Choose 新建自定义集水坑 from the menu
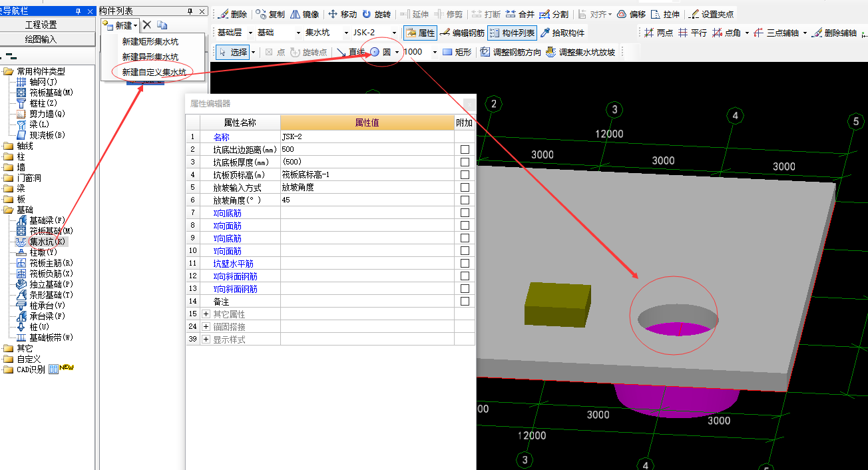868x470 pixels. 154,72
